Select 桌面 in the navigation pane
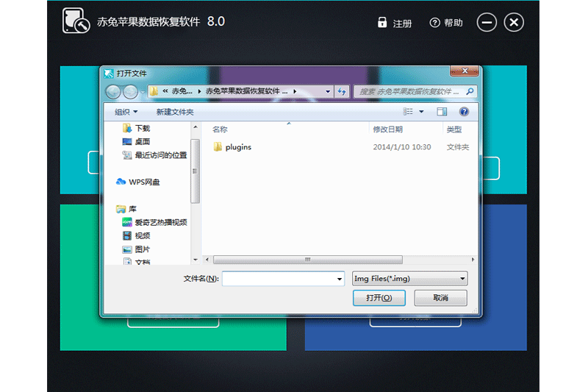Image resolution: width=588 pixels, height=392 pixels. tap(136, 141)
